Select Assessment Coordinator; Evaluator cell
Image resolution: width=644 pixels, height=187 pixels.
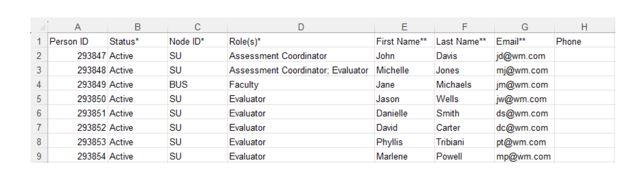tap(301, 70)
